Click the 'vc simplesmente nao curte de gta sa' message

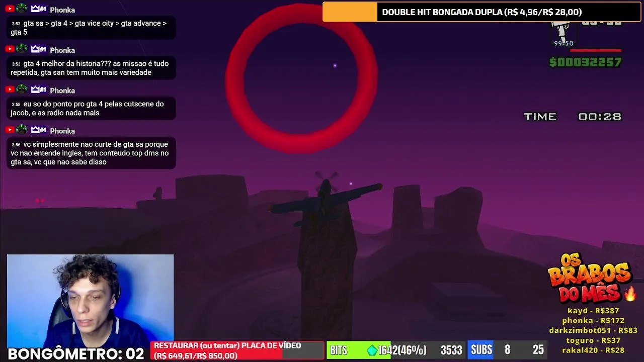(91, 153)
